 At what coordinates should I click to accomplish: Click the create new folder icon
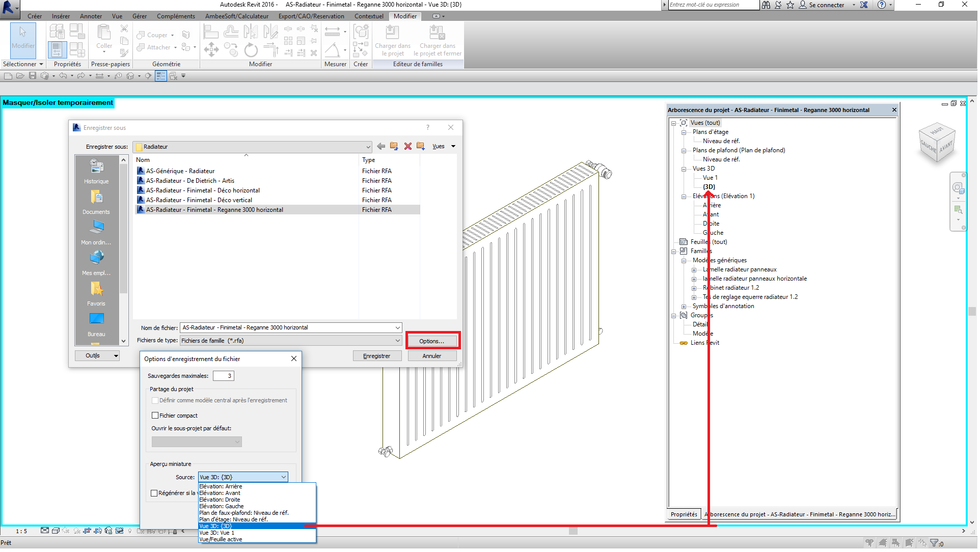coord(421,147)
